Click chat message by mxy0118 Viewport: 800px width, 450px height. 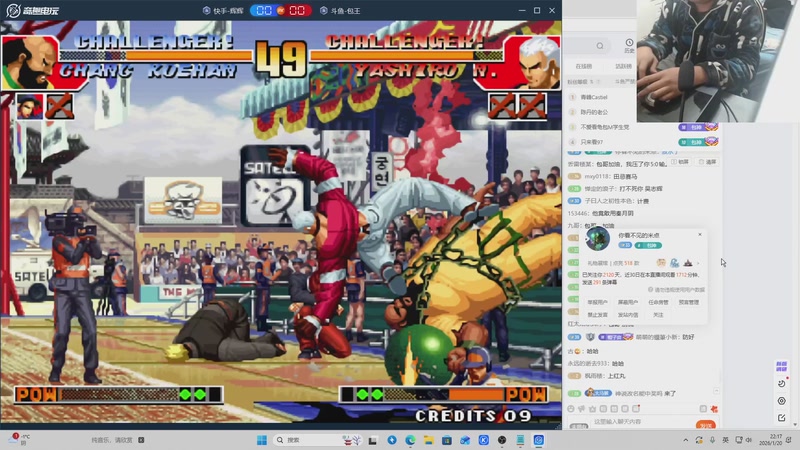click(x=603, y=177)
